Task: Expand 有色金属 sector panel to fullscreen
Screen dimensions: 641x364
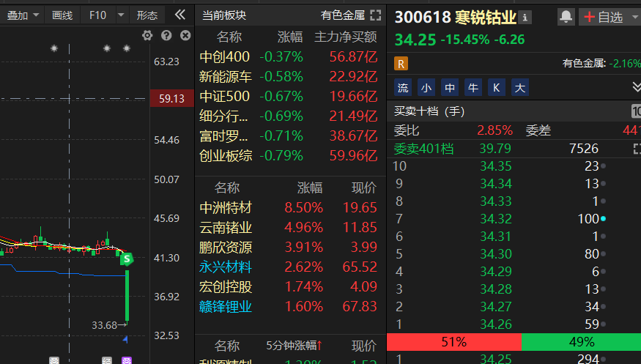Action: (375, 15)
